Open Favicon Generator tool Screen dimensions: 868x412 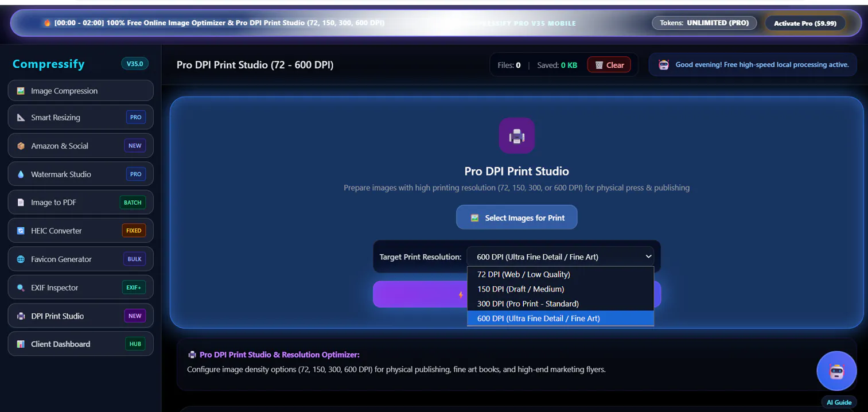pos(81,259)
